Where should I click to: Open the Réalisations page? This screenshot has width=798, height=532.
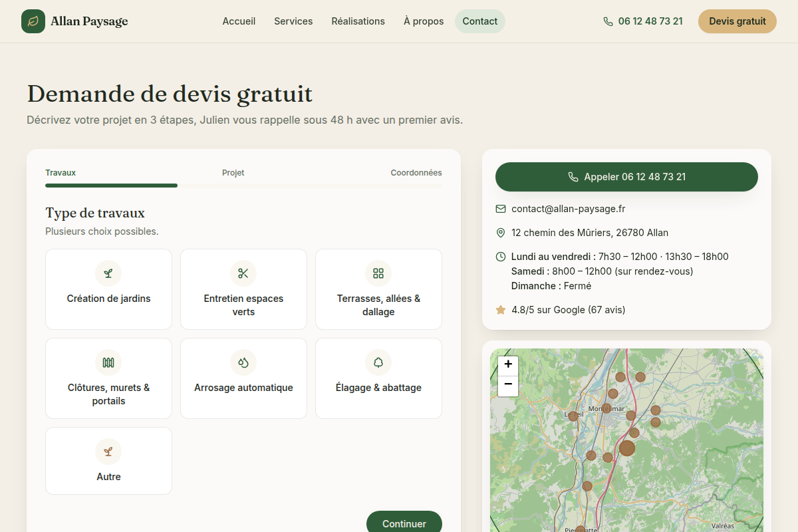point(358,21)
